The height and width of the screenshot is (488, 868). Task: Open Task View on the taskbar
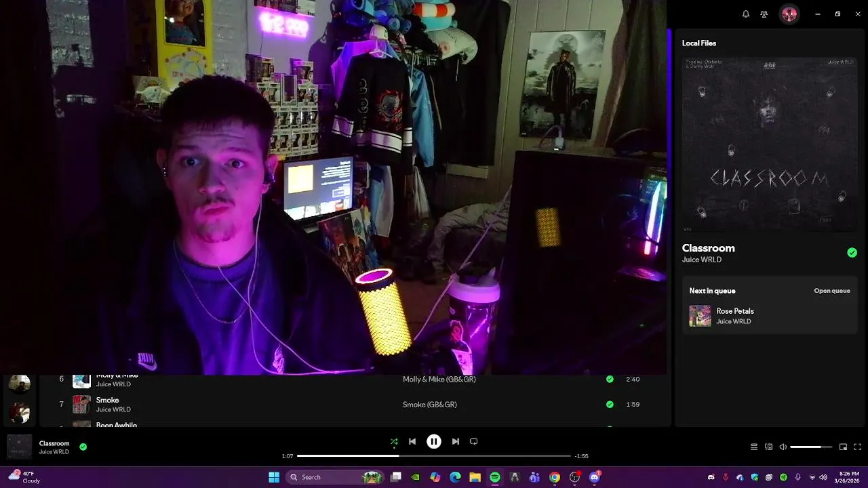pos(396,477)
